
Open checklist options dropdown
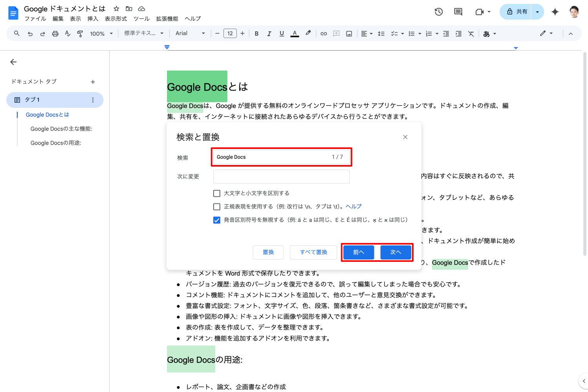[403, 34]
